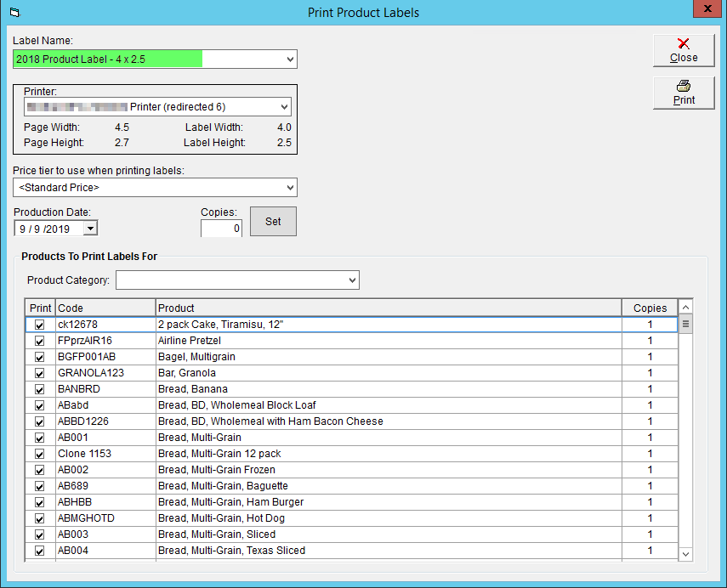This screenshot has height=588, width=727.
Task: Select code cell FPprzAIR16
Action: [105, 341]
